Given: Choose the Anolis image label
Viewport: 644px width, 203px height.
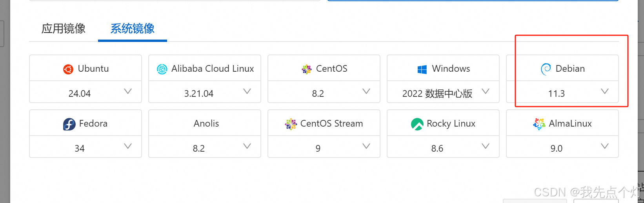Looking at the screenshot, I should [206, 123].
